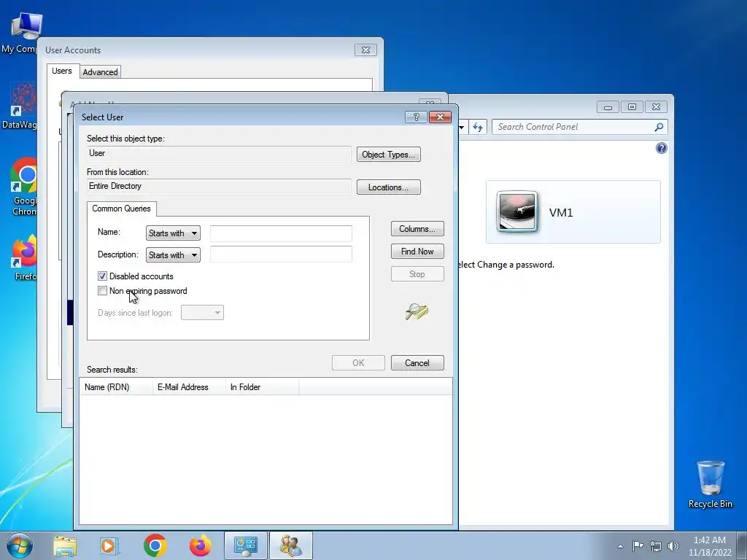Click the taskbar clock showing 1:42 AM

tap(710, 546)
